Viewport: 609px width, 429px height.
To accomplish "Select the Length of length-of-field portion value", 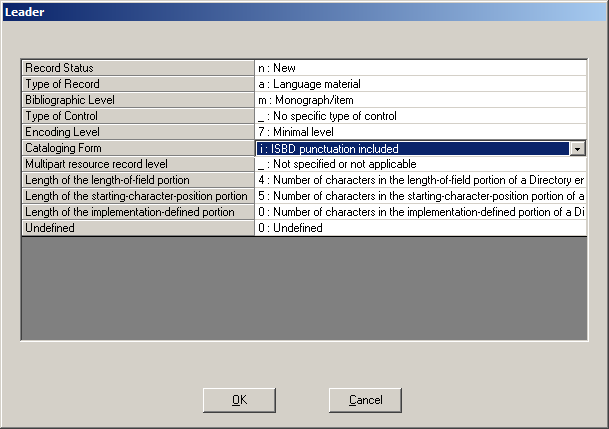I will [x=420, y=180].
